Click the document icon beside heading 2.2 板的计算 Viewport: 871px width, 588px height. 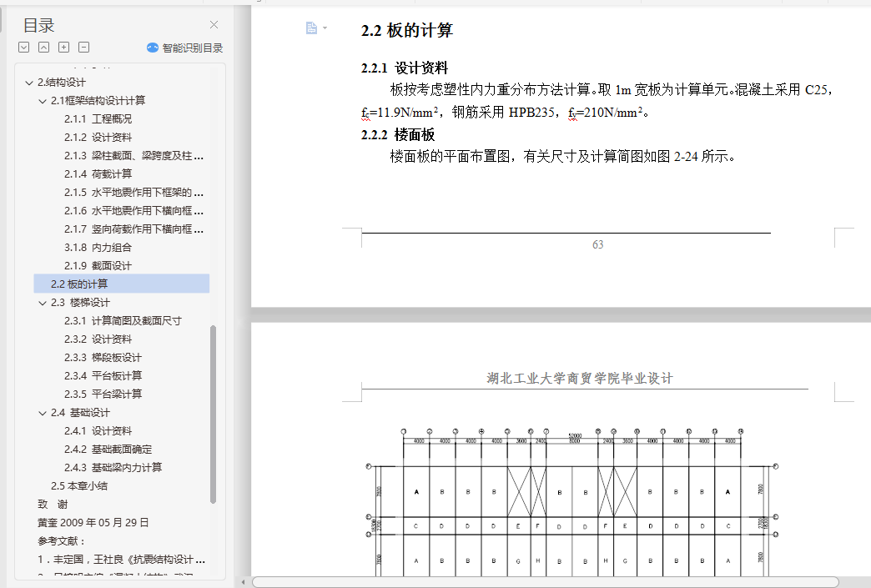coord(312,28)
